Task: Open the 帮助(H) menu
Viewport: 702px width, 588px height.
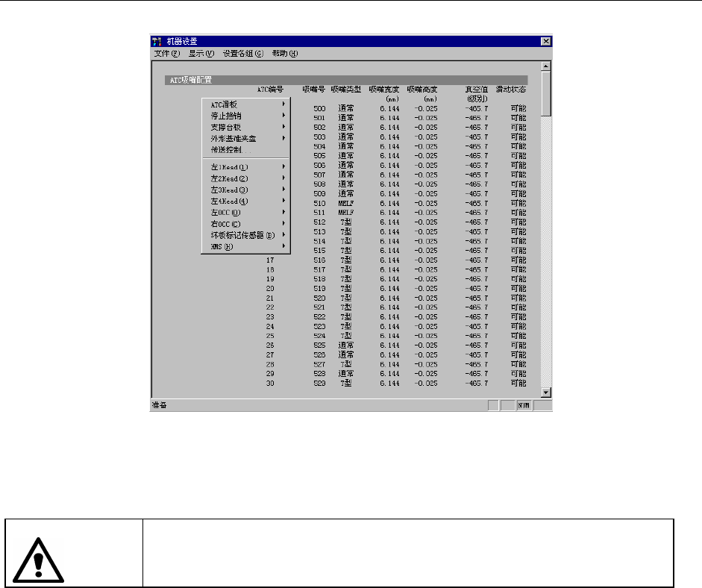Action: point(285,53)
